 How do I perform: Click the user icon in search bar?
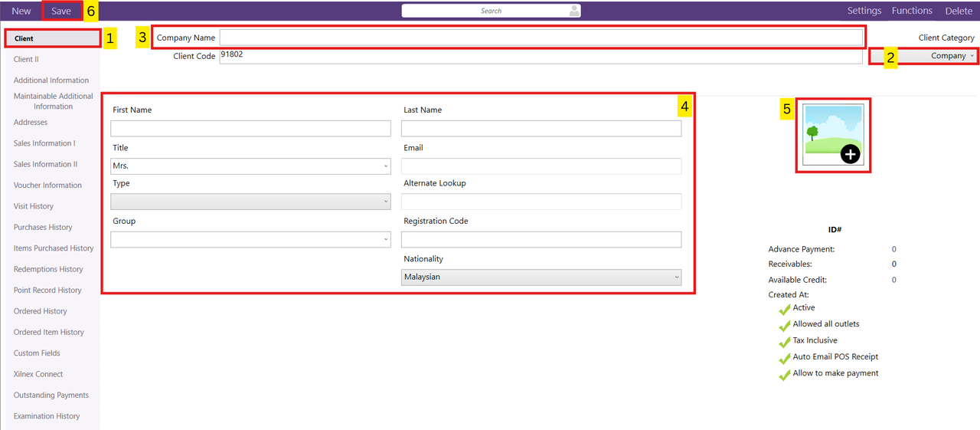click(x=573, y=11)
